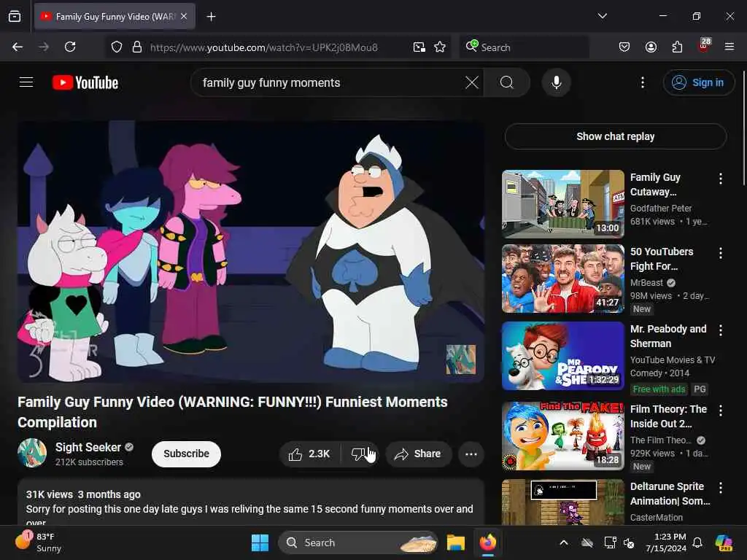Open options for Deltarune Sprite Animation video
Screen dimensions: 747x560
[720, 488]
